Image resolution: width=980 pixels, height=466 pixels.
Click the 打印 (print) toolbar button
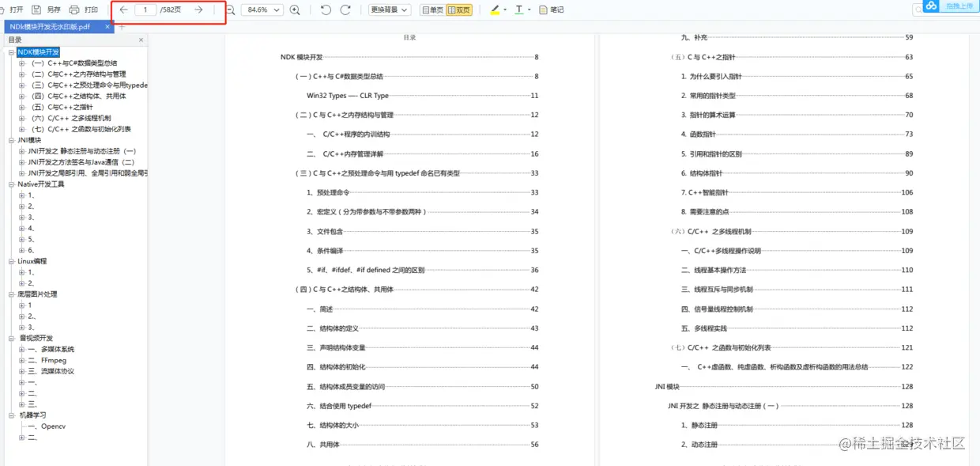coord(84,10)
